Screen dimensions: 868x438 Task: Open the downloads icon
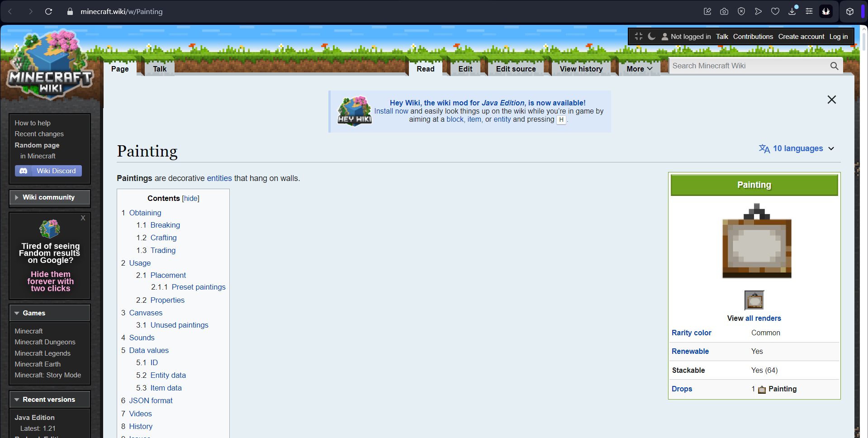(792, 11)
